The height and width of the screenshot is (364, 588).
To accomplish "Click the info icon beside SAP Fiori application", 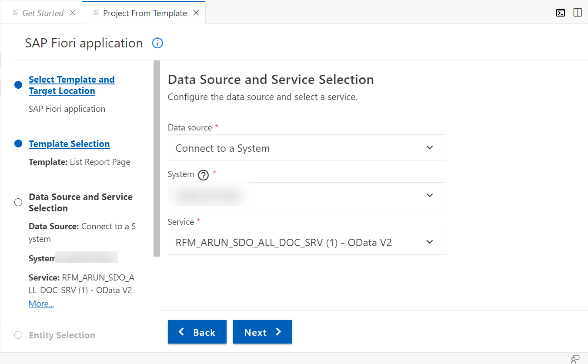I will point(157,43).
